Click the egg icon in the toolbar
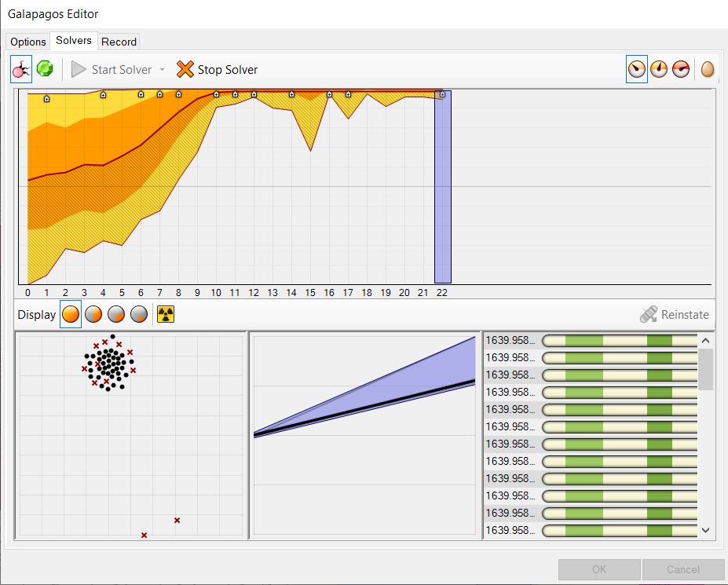Image resolution: width=728 pixels, height=585 pixels. (x=708, y=69)
